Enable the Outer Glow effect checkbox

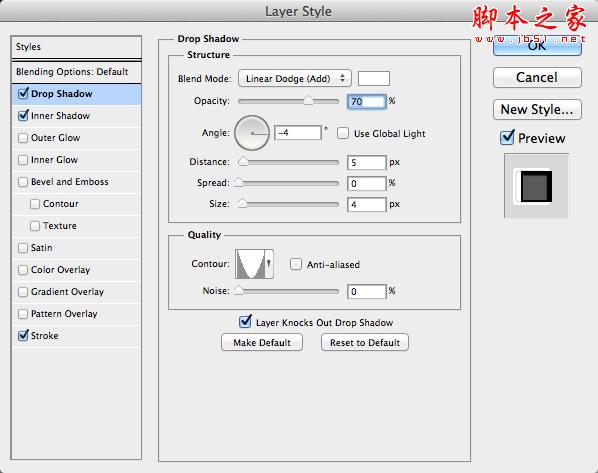click(x=23, y=138)
